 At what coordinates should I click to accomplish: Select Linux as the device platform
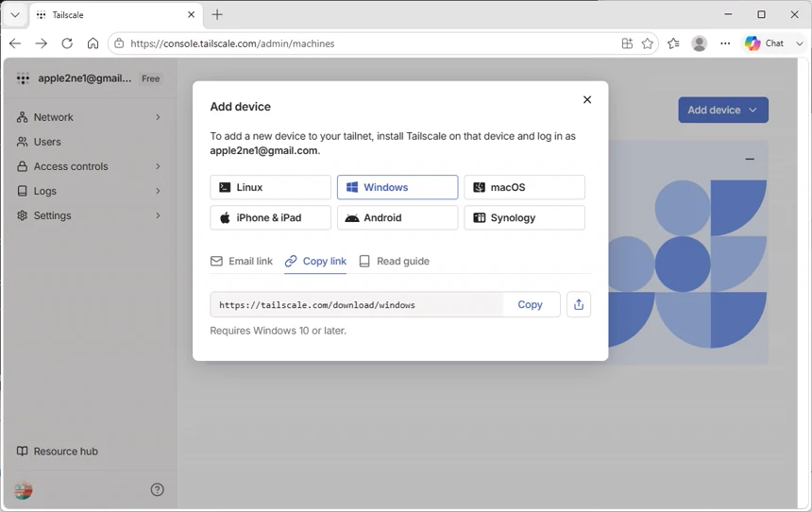[270, 187]
